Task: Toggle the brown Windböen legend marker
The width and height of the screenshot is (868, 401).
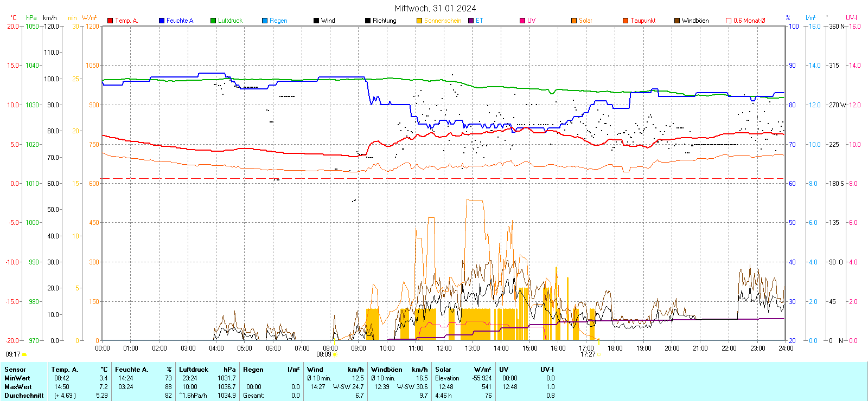Action: point(677,21)
